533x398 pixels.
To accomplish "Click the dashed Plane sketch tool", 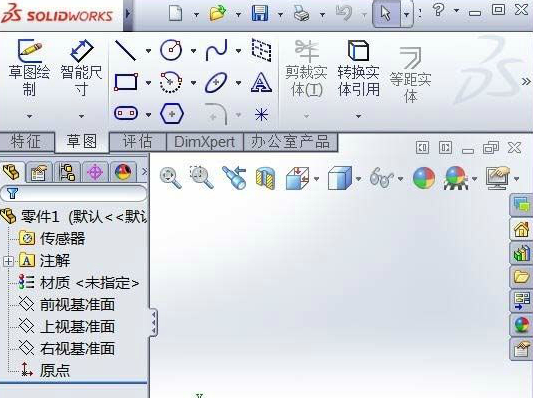I will [261, 50].
